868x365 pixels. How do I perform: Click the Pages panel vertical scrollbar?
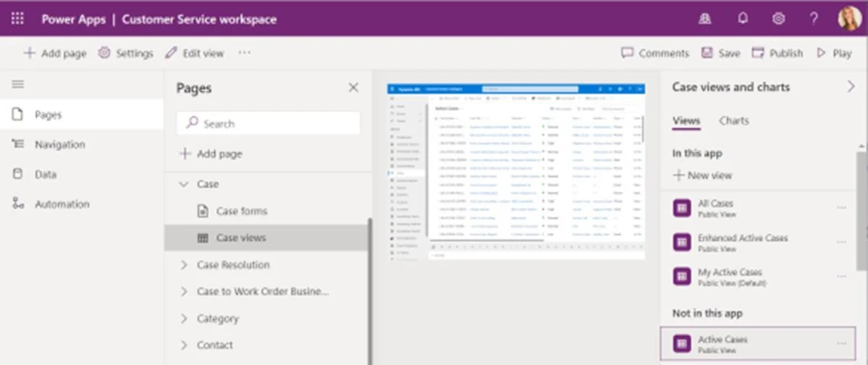point(370,292)
